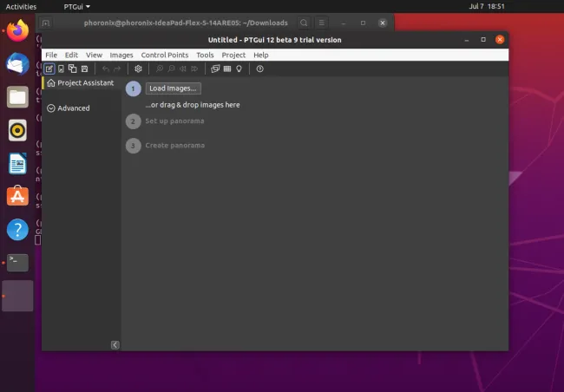The height and width of the screenshot is (392, 564).
Task: Open the hamburger menu in the Terminal window header
Action: pyautogui.click(x=322, y=23)
